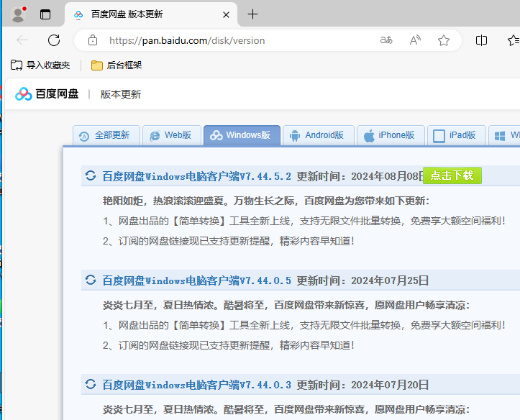520x420 pixels.
Task: Close the 百度网盘 版本更新 tab
Action: (x=226, y=14)
